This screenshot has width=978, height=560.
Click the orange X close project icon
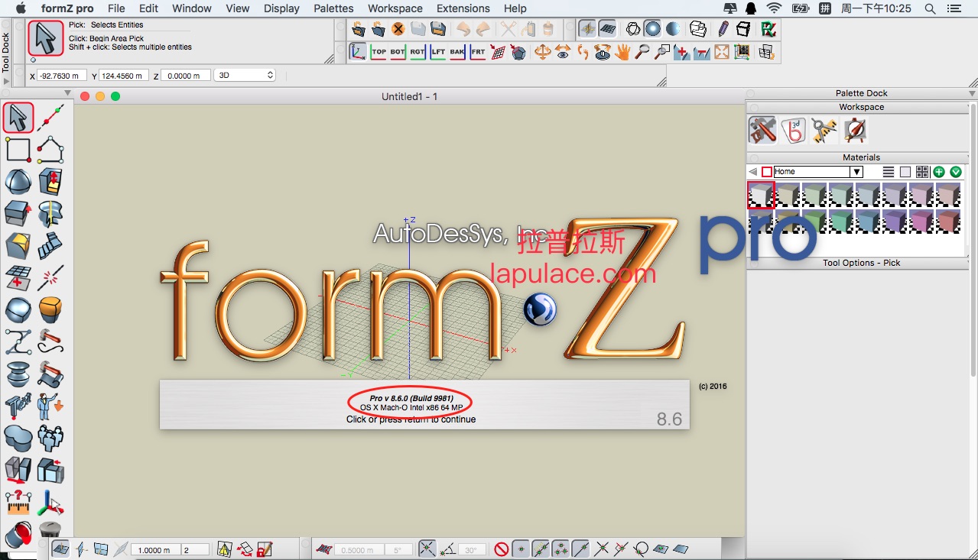[x=398, y=29]
